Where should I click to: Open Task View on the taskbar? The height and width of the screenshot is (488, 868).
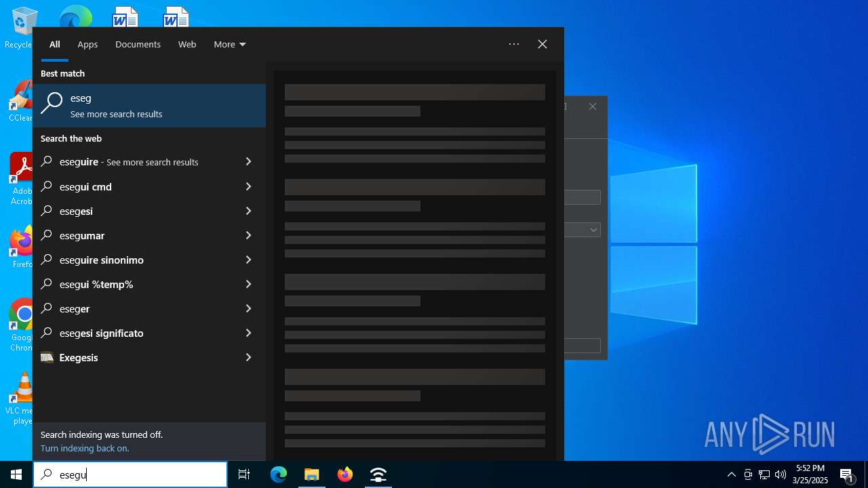(244, 474)
